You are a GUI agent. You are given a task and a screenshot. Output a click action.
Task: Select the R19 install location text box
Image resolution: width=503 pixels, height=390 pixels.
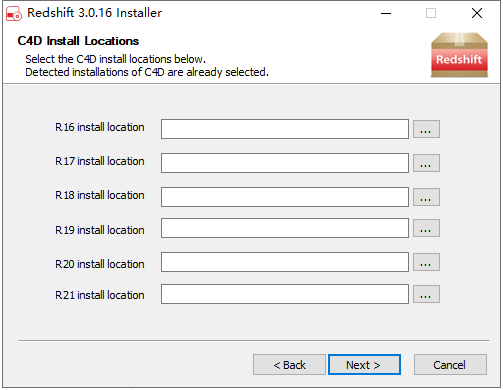point(285,228)
